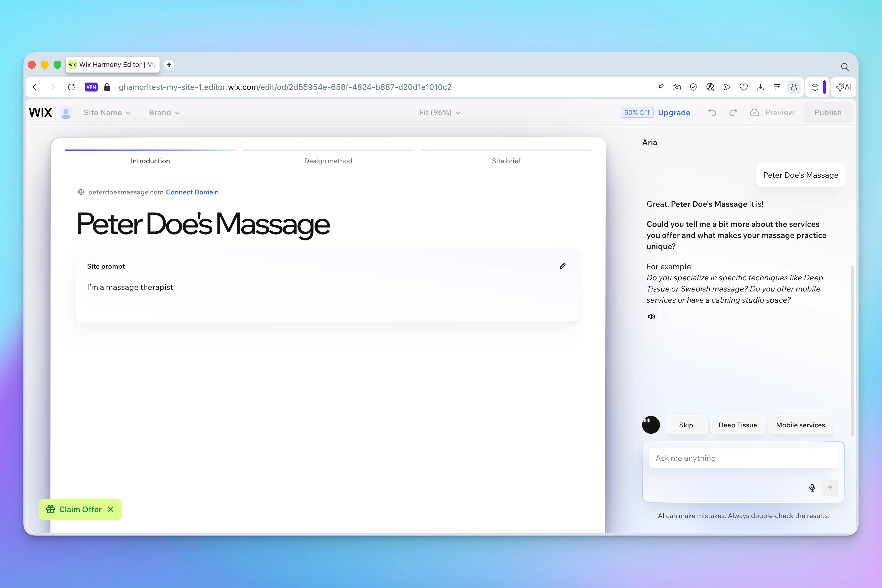Screen dimensions: 882x588
Task: Add page to bookmarks with heart icon
Action: [744, 87]
